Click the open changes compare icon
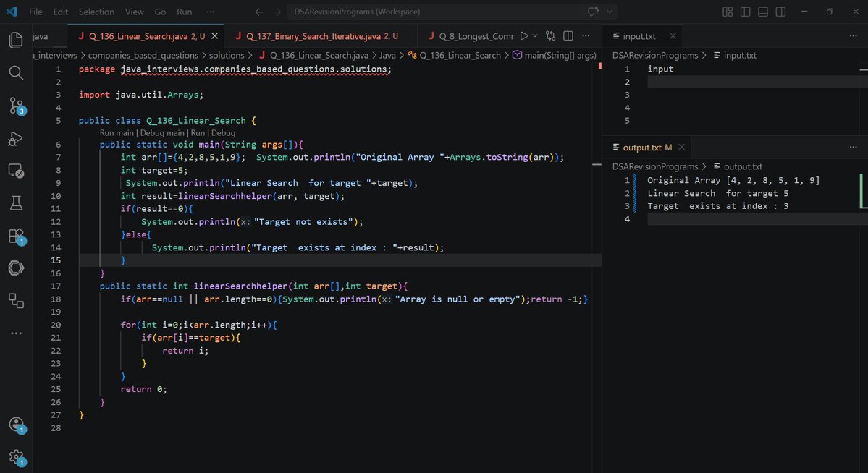The height and width of the screenshot is (473, 868). coord(550,36)
